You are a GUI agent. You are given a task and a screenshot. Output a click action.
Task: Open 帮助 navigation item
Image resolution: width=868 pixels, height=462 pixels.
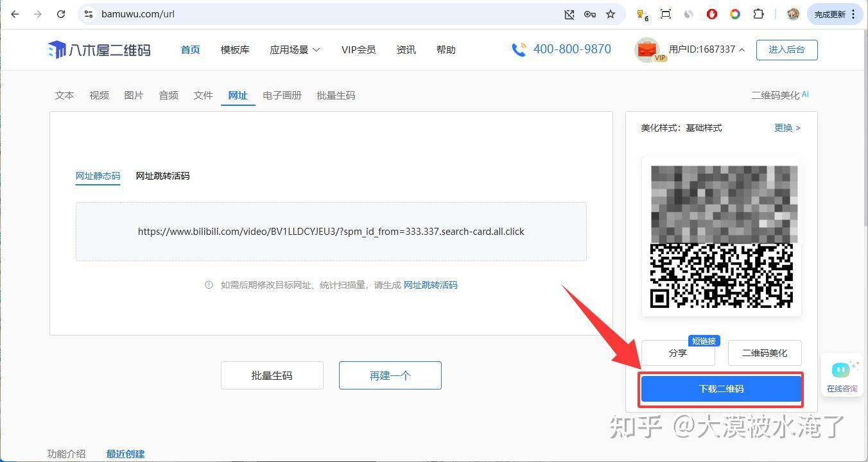coord(446,49)
